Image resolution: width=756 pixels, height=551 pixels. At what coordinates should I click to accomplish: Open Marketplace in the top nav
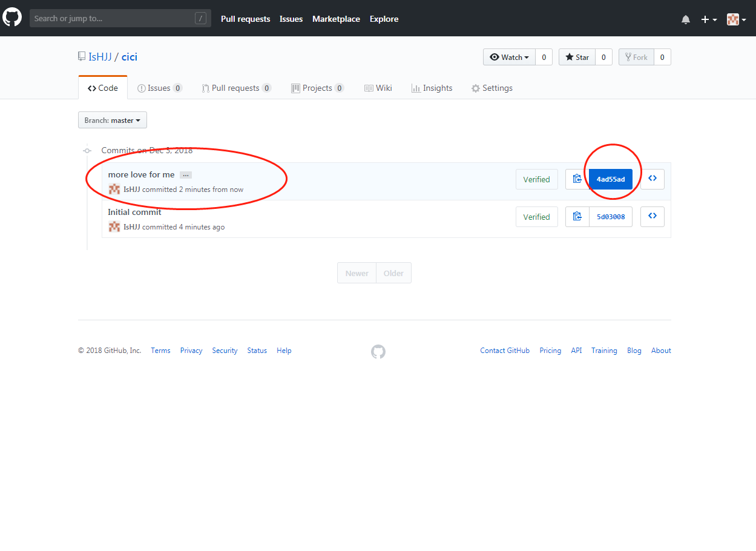point(336,19)
